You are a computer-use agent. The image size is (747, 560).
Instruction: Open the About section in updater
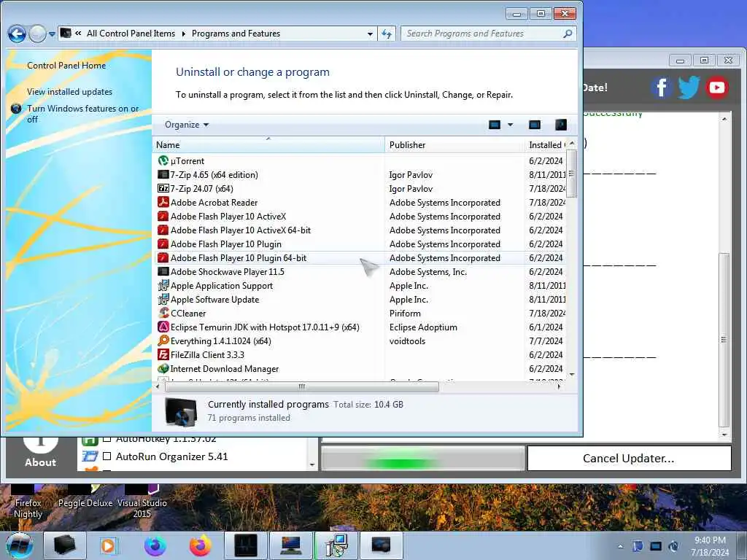pyautogui.click(x=41, y=452)
